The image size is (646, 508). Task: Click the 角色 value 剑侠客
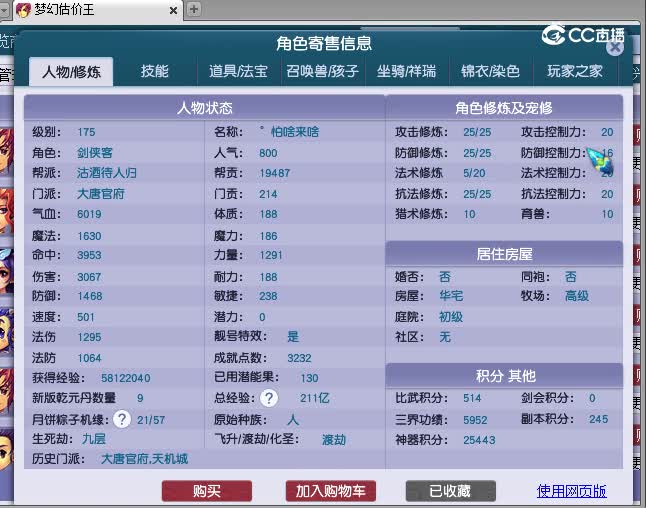click(95, 152)
